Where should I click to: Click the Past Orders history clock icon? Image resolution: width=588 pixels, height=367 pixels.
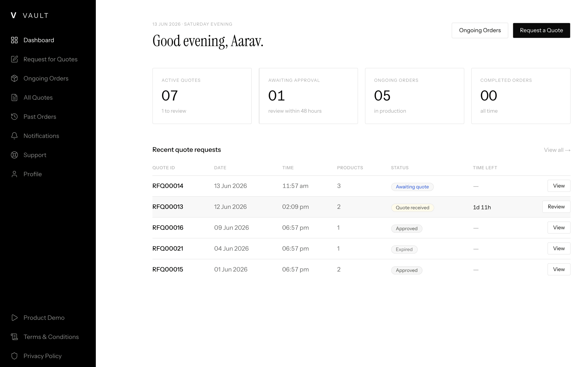(14, 117)
